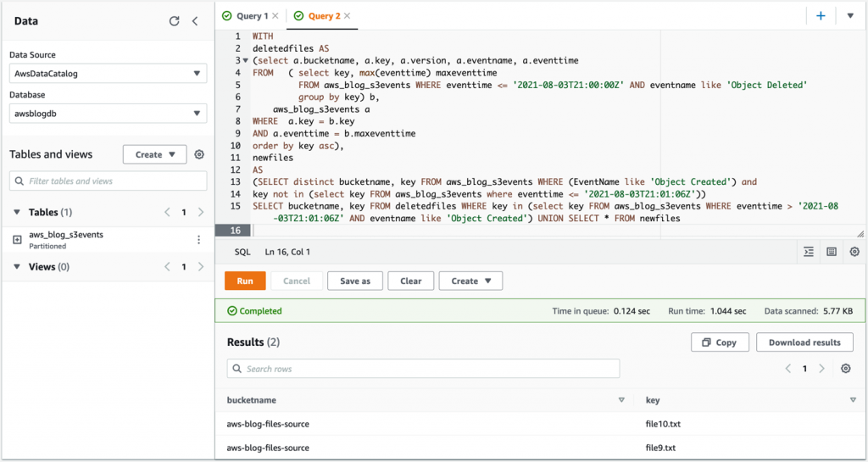Open results table preferences gear
This screenshot has height=462, width=868.
point(845,369)
